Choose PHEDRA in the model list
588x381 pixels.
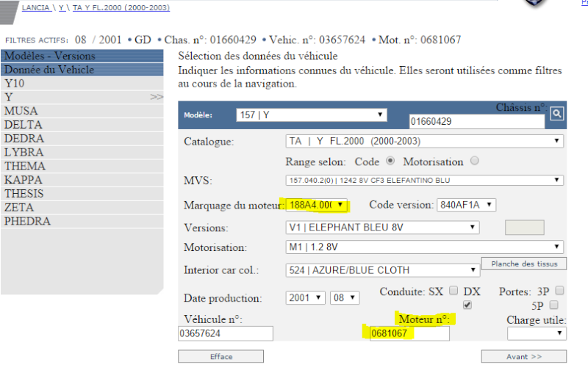(x=82, y=221)
